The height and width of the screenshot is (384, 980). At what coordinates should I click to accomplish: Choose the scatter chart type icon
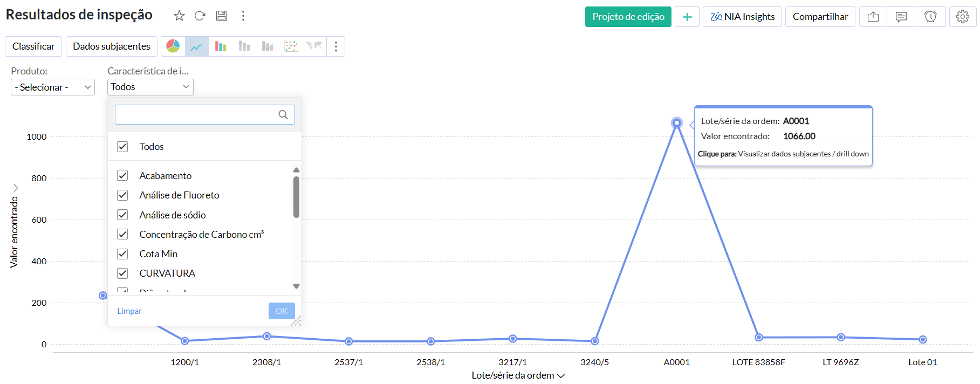click(291, 46)
